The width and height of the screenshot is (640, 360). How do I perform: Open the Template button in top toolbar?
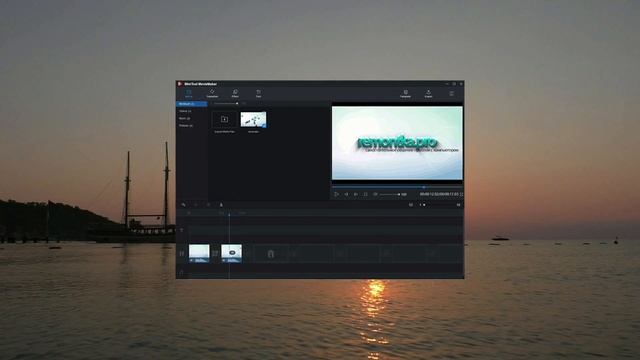click(405, 94)
